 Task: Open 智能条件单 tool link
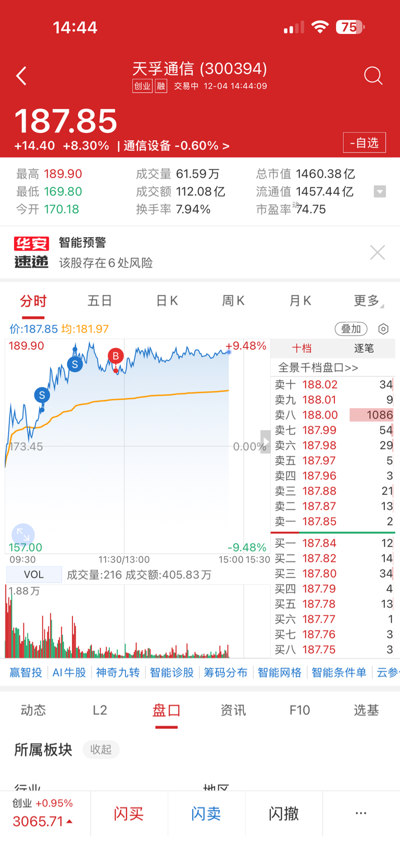[339, 673]
